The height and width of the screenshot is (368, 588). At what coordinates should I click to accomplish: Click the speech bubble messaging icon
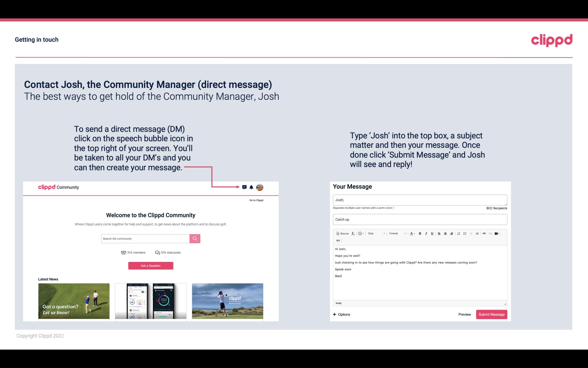click(244, 187)
